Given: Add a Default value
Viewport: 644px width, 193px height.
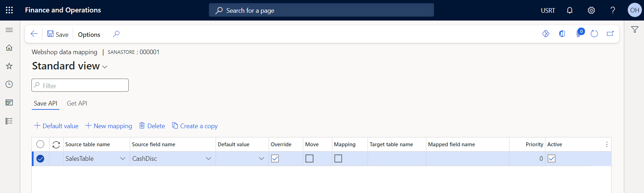Looking at the screenshot, I should pos(56,126).
